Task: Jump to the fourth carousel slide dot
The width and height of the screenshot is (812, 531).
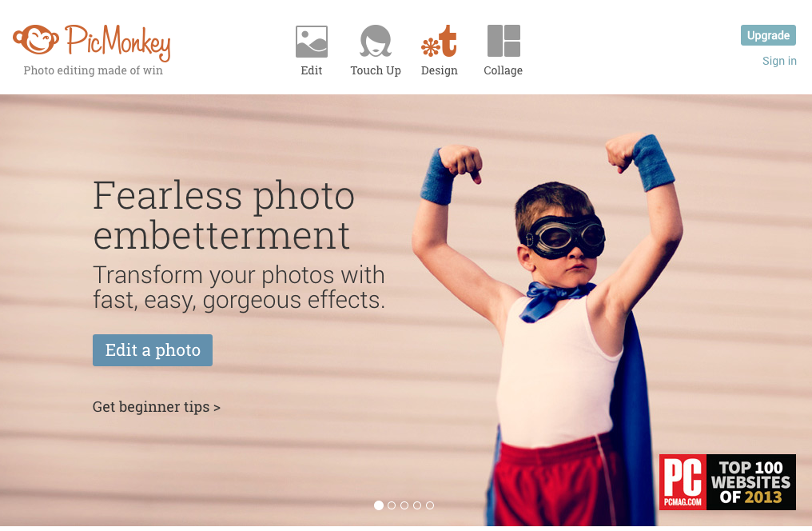Action: pos(417,505)
